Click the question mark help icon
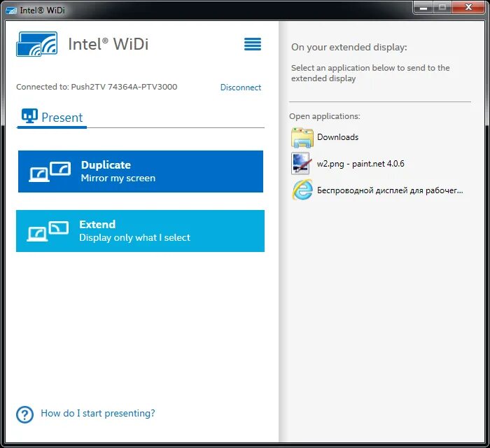The width and height of the screenshot is (490, 448). coord(24,414)
